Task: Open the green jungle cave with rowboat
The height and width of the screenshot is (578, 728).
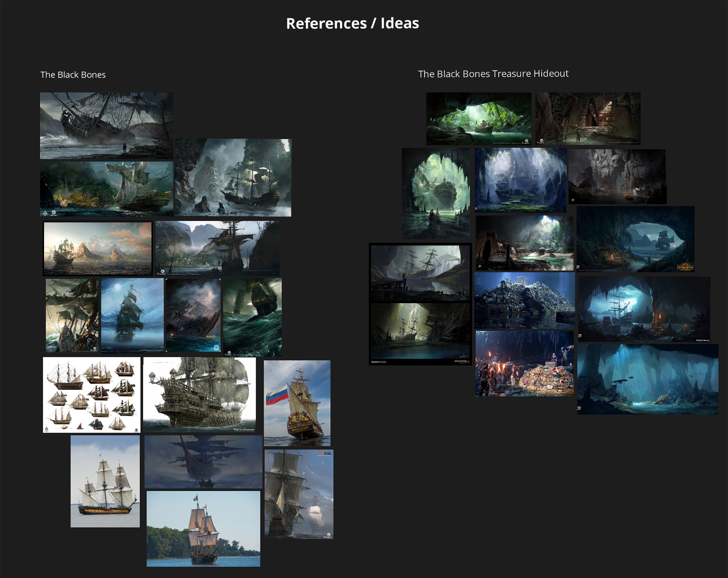Action: pos(479,118)
